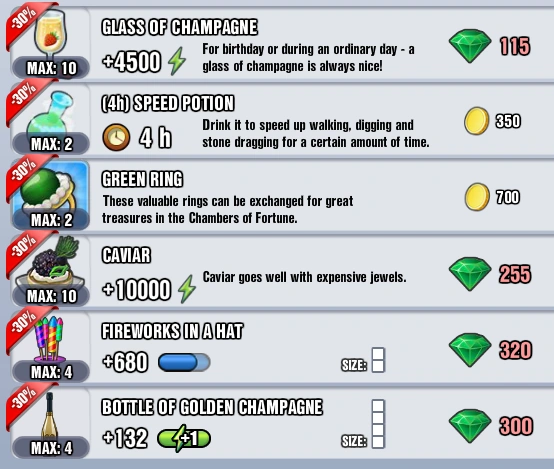Open the Caviar item title
554x469 pixels.
click(126, 255)
